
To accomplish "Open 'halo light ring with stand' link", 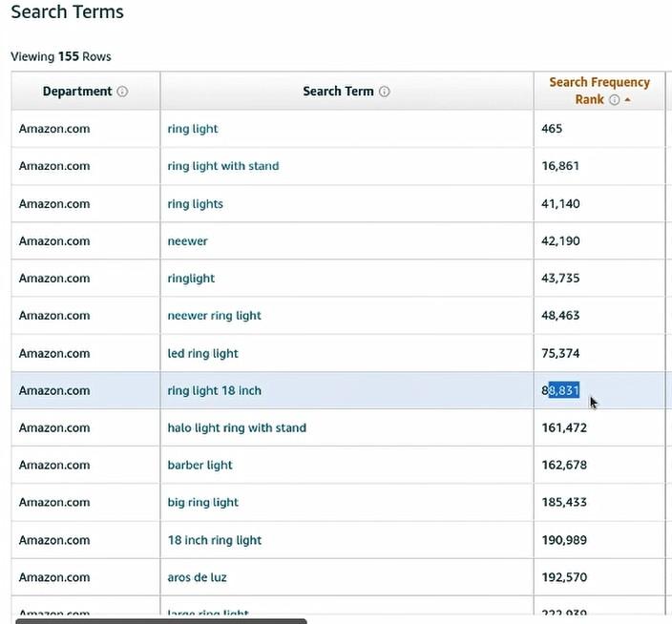I will (x=237, y=427).
